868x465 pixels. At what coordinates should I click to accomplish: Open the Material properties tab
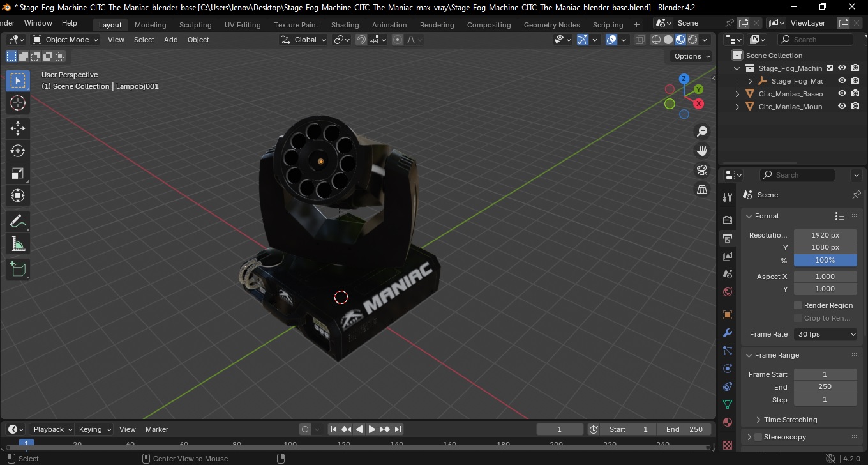[x=728, y=422]
